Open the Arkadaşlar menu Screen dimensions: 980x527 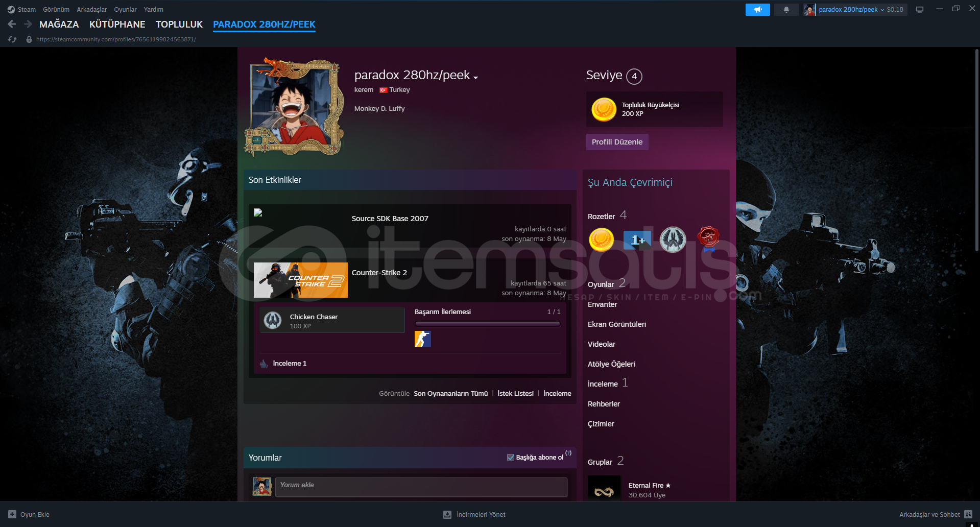pos(92,9)
